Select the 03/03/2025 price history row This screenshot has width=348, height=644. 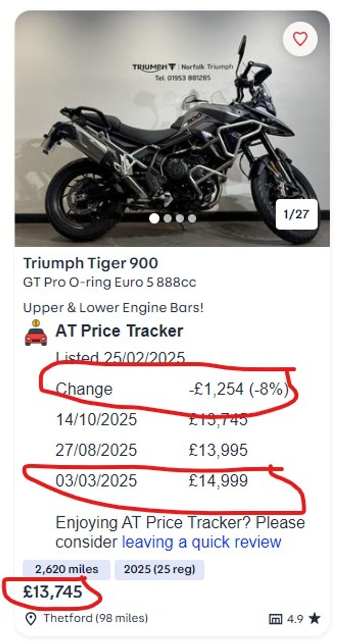pyautogui.click(x=152, y=481)
